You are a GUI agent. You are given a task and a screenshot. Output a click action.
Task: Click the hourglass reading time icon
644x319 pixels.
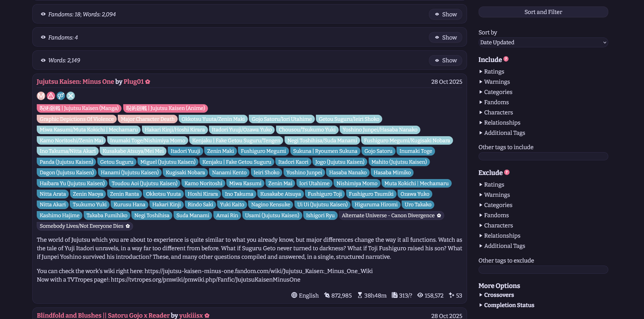(360, 295)
